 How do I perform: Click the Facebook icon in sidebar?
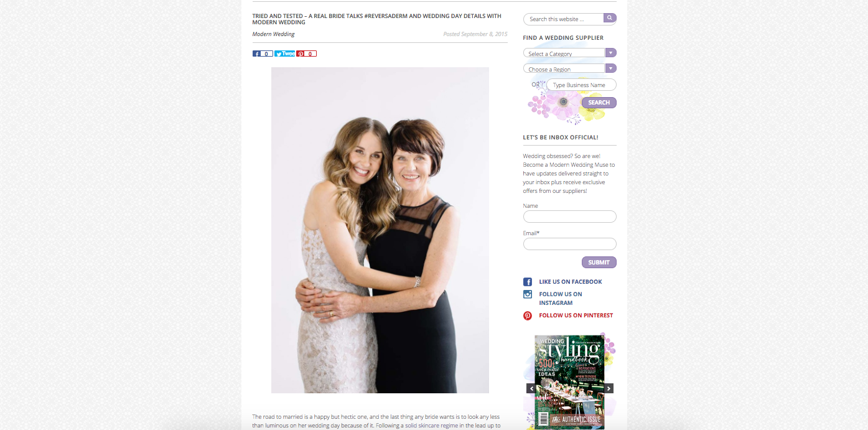click(x=528, y=282)
